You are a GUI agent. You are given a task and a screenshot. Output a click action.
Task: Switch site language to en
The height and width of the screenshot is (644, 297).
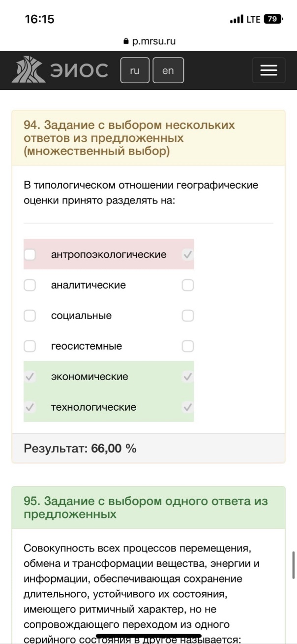click(168, 70)
